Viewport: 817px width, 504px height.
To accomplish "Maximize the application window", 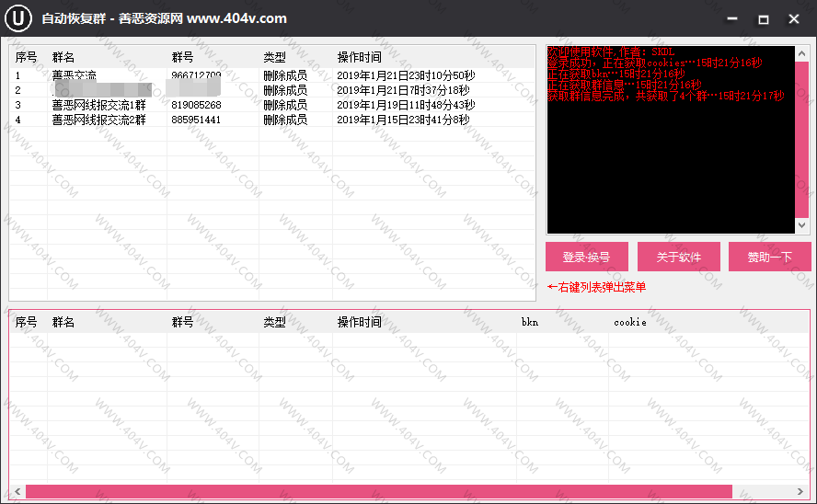I will pyautogui.click(x=763, y=18).
